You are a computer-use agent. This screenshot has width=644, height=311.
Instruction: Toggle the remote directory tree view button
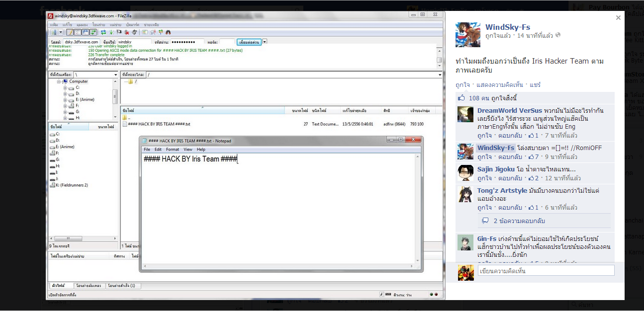pyautogui.click(x=86, y=32)
